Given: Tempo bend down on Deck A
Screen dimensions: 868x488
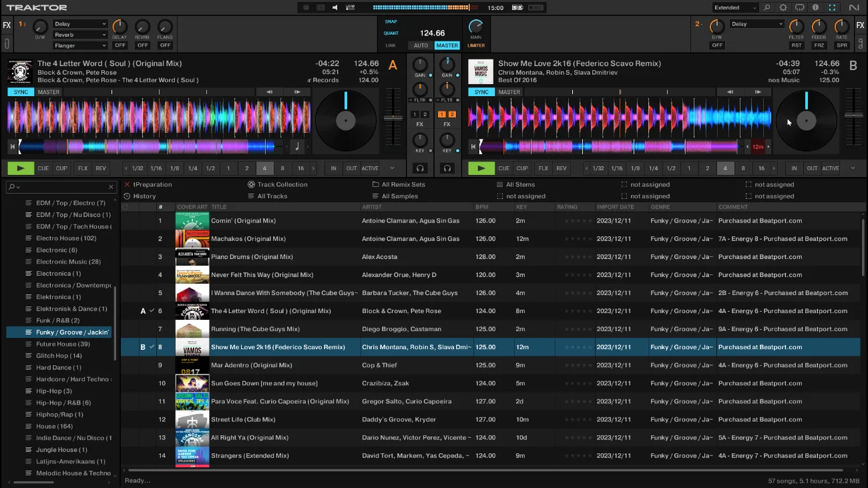Looking at the screenshot, I should (269, 92).
